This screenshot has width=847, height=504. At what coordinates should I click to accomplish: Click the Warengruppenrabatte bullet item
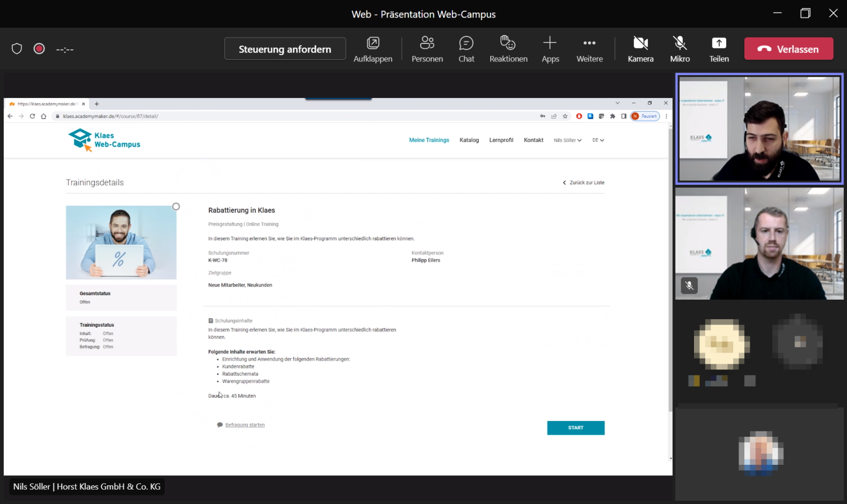[246, 381]
